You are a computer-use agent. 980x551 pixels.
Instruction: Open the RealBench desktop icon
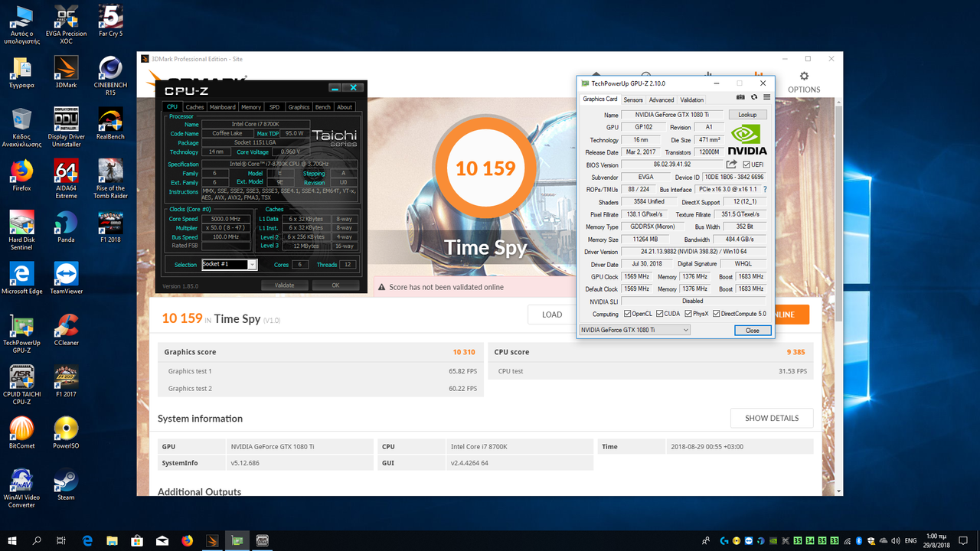[110, 123]
